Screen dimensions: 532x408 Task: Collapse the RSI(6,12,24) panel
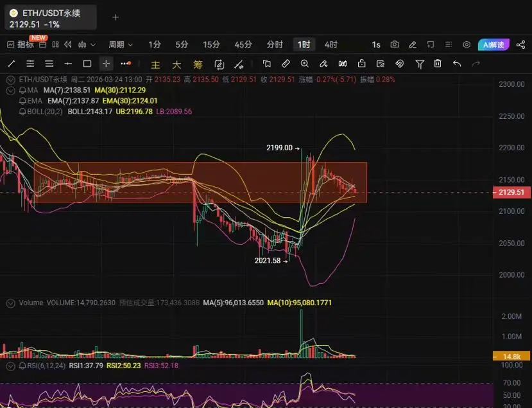click(x=10, y=366)
